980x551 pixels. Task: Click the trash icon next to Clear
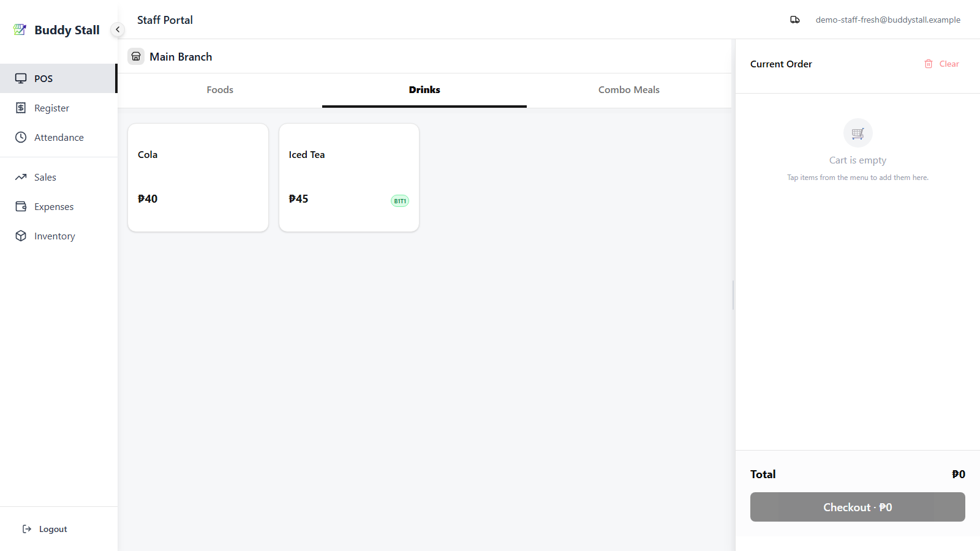tap(929, 64)
